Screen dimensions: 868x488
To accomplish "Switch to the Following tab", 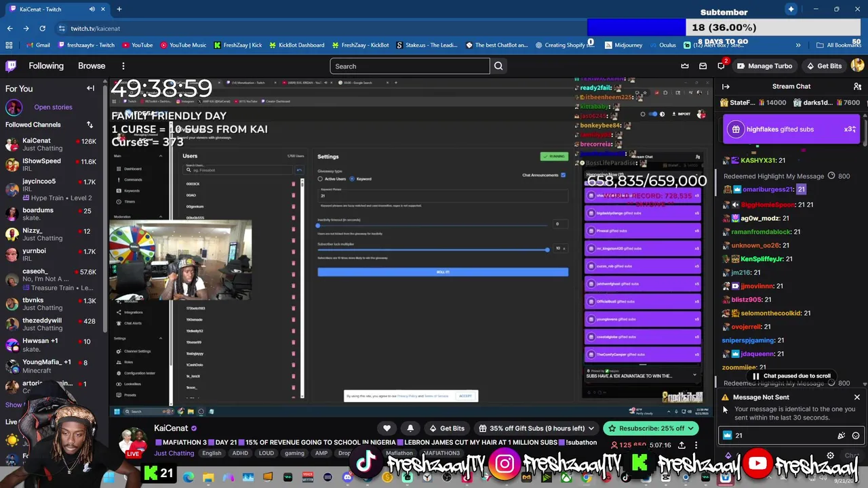I will point(46,66).
